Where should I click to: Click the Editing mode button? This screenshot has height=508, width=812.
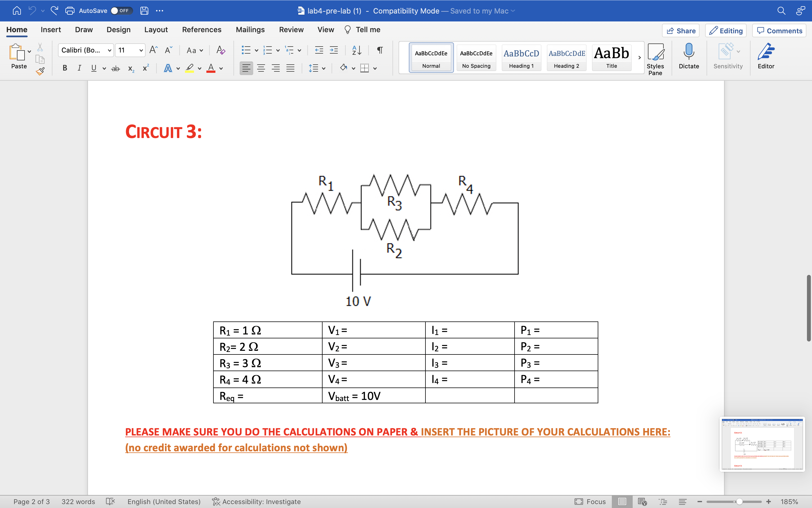click(x=726, y=30)
